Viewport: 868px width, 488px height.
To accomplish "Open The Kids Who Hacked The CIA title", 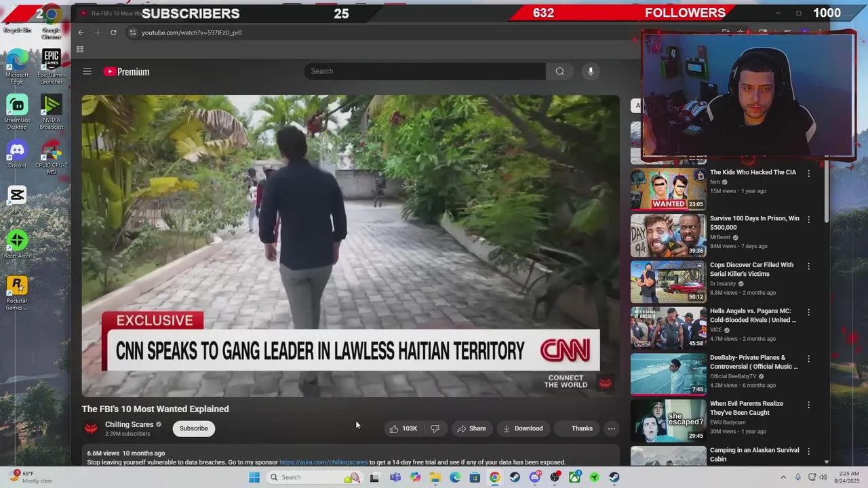I will 753,172.
